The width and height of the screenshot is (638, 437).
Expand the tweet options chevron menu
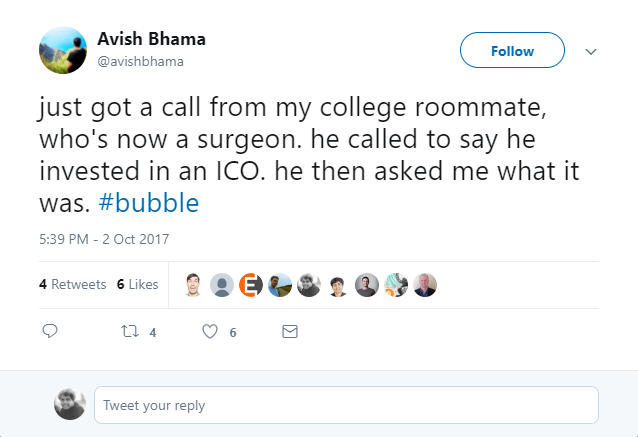[590, 51]
